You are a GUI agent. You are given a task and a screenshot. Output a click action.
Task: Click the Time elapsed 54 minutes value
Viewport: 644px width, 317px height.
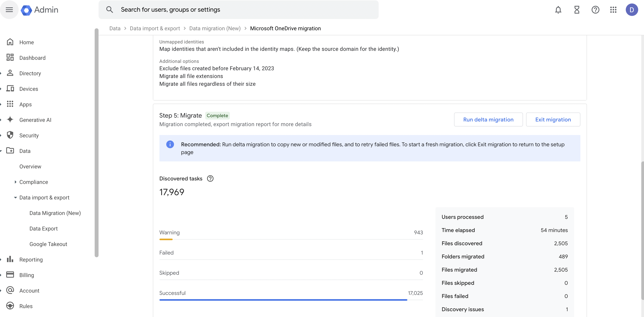(554, 230)
